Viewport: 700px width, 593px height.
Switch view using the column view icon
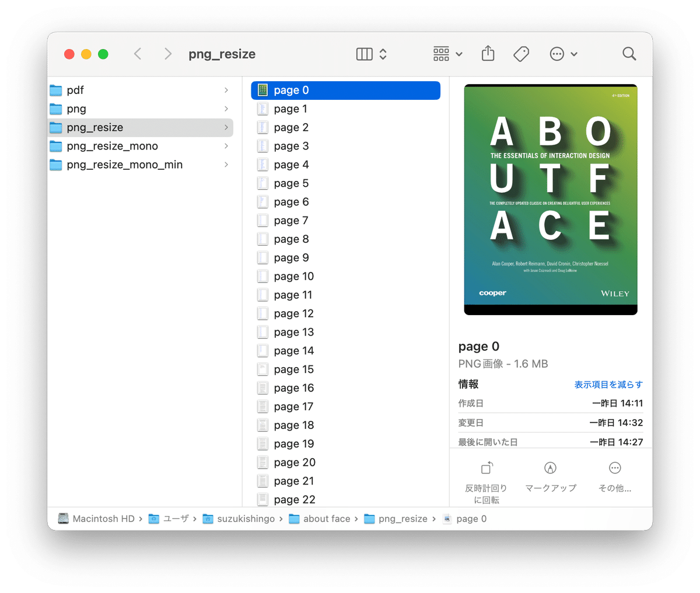click(364, 54)
